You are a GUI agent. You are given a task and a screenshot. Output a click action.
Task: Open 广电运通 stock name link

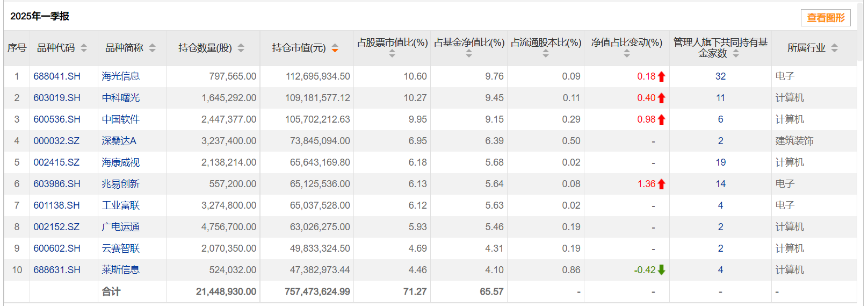point(121,227)
